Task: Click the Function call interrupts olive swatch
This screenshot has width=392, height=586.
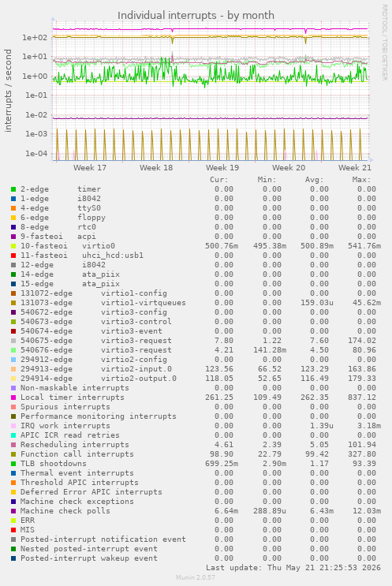Action: 13,454
